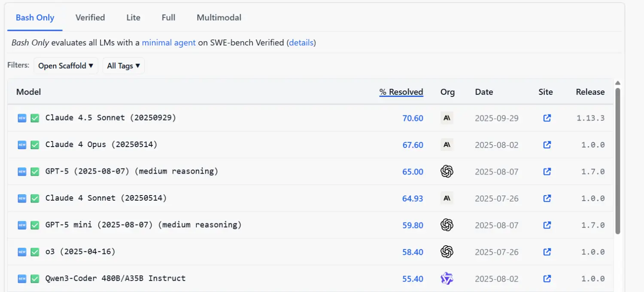Click OpenAI logo in GPT-5 medium reasoning row
This screenshot has height=292, width=644.
pyautogui.click(x=447, y=172)
